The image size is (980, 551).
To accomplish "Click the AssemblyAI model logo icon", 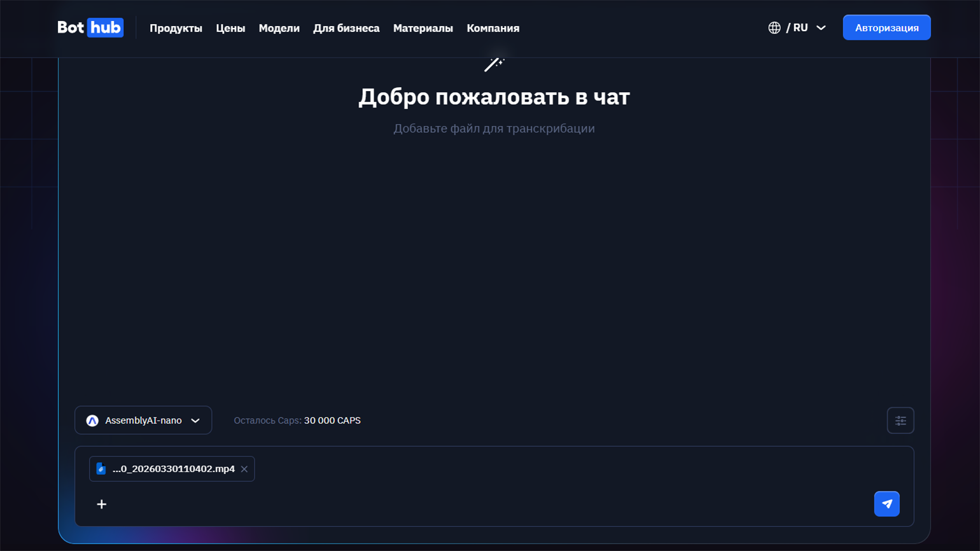I will point(92,421).
